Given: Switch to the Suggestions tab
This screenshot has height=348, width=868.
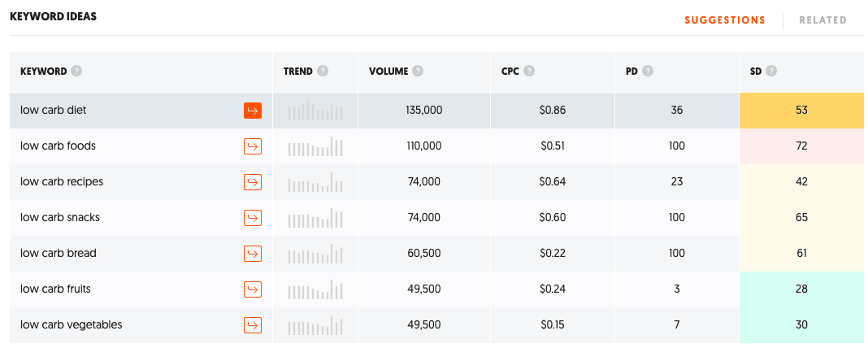Looking at the screenshot, I should click(725, 20).
